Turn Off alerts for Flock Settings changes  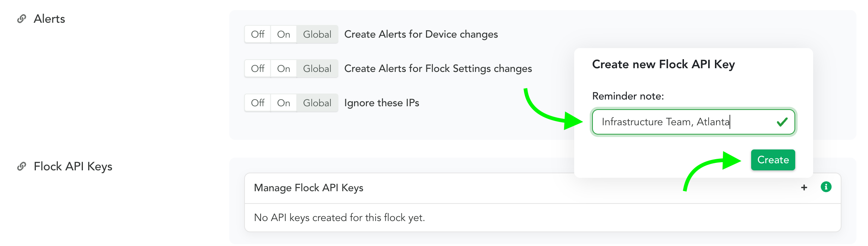point(258,69)
